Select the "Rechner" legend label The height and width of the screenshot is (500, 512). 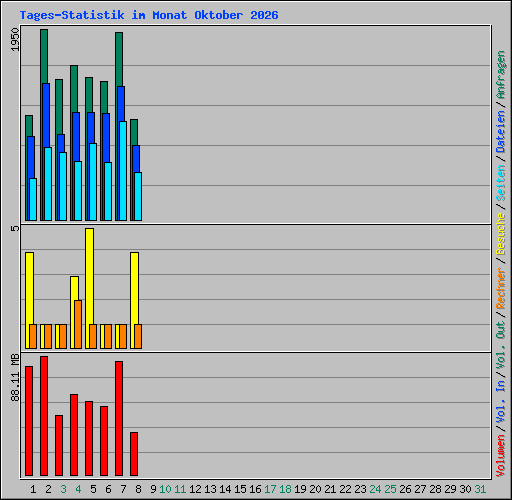coord(500,288)
